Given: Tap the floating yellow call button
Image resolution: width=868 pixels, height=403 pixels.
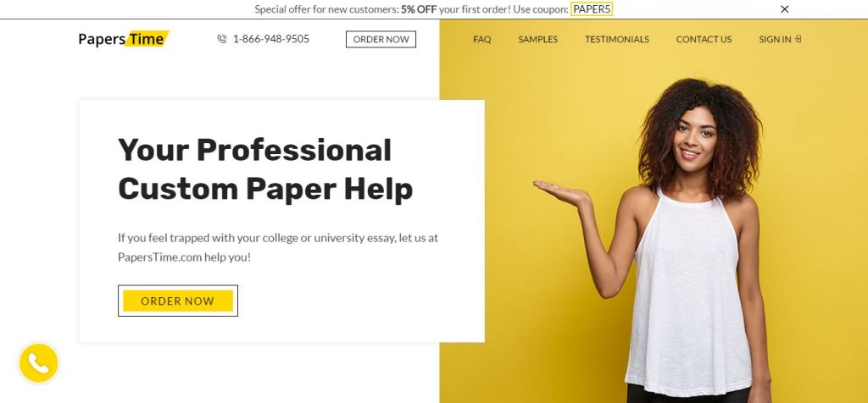Looking at the screenshot, I should [39, 363].
